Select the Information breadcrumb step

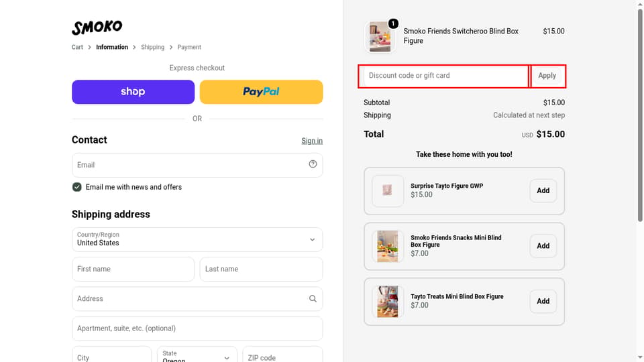point(112,47)
